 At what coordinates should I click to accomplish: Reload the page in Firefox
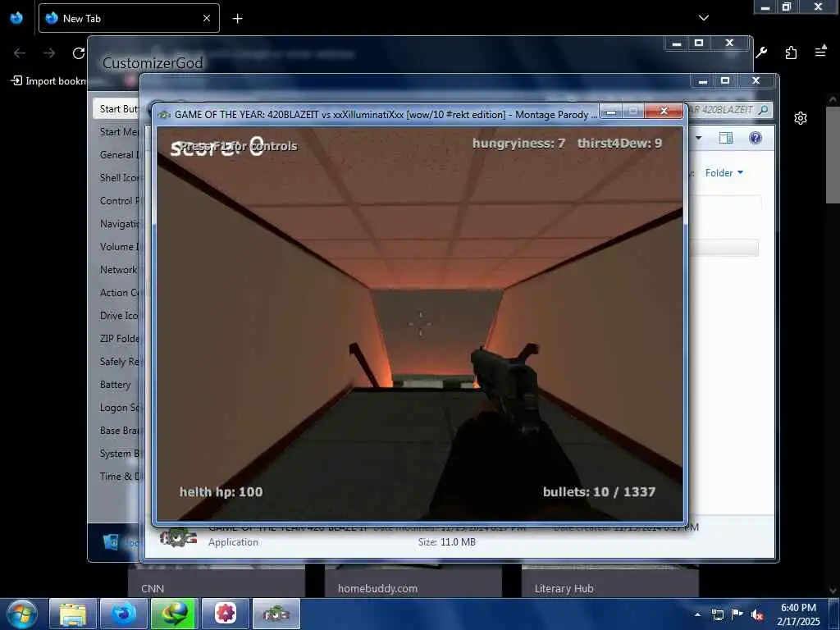(79, 53)
